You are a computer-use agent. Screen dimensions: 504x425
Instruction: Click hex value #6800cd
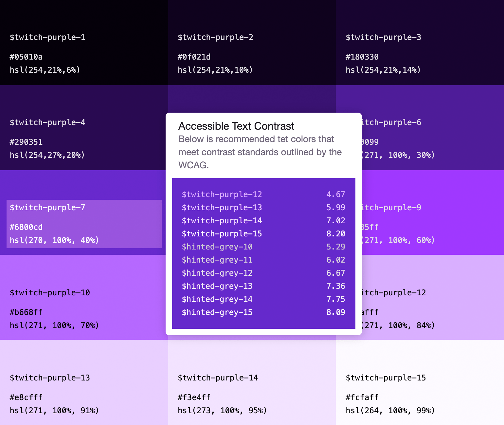tap(26, 227)
